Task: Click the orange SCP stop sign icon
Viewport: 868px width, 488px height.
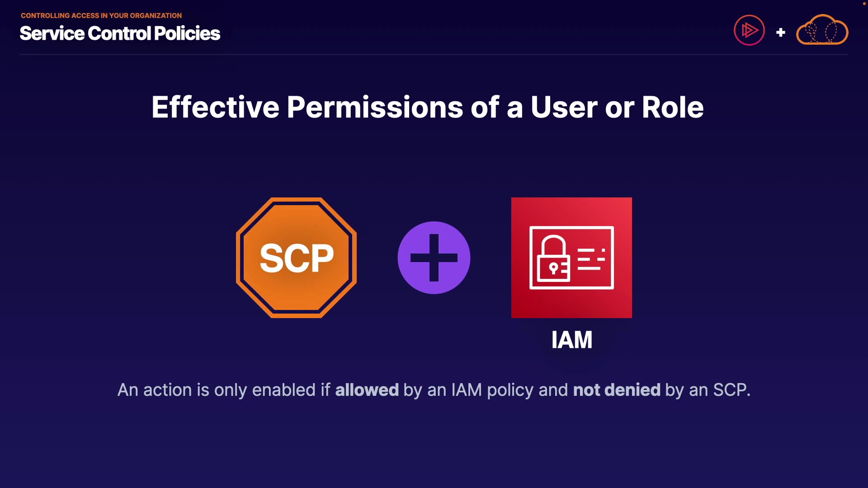Action: click(x=296, y=258)
